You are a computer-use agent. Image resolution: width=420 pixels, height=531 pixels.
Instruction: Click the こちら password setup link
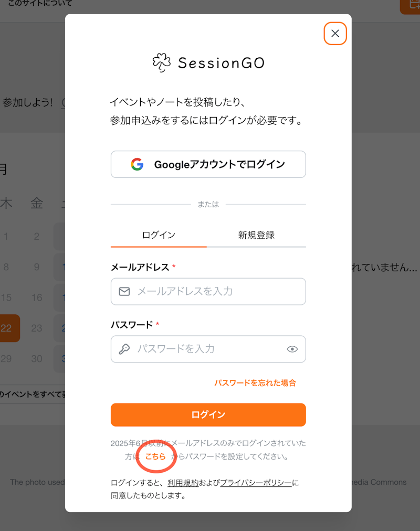(155, 456)
